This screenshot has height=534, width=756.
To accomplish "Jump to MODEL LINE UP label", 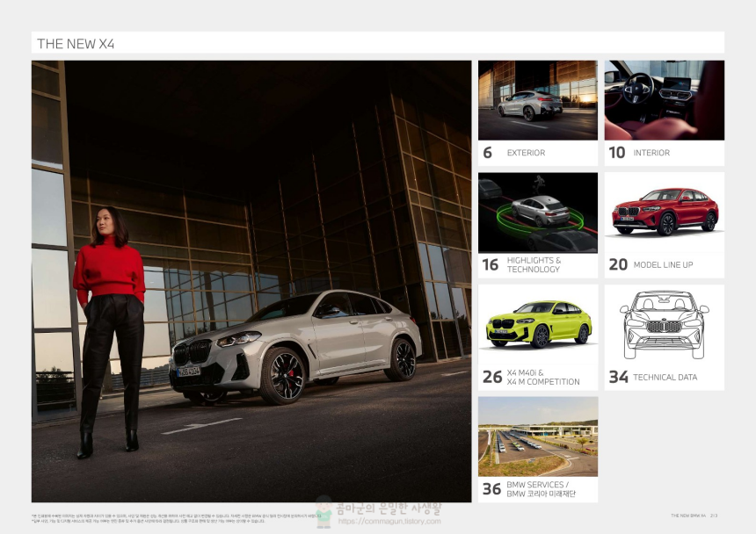I will click(x=663, y=265).
